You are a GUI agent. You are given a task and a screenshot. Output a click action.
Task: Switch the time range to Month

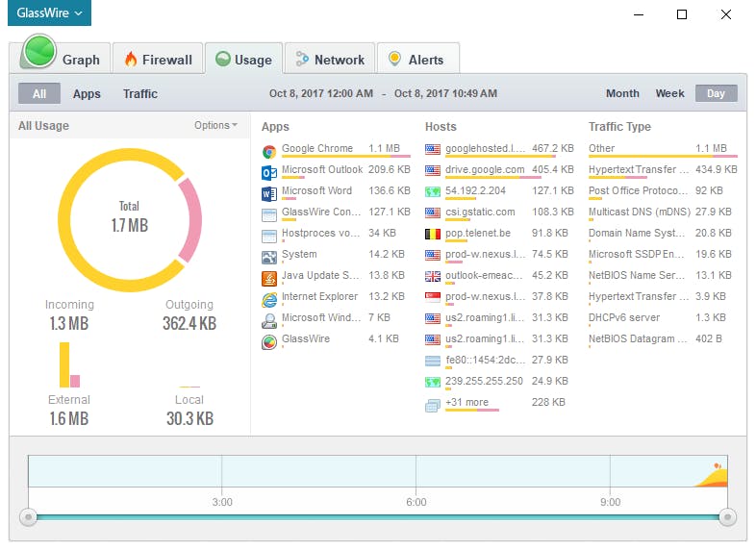click(x=622, y=93)
